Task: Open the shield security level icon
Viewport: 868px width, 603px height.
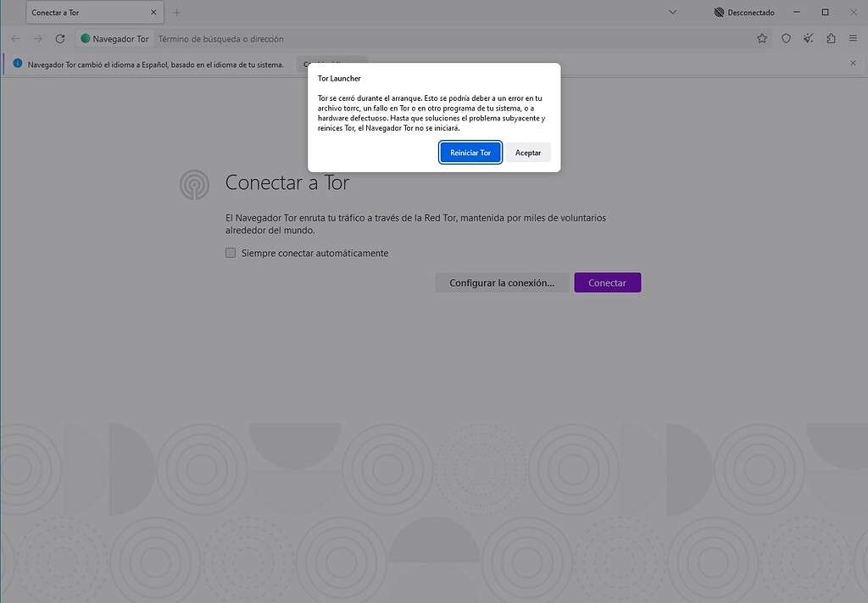Action: [786, 39]
